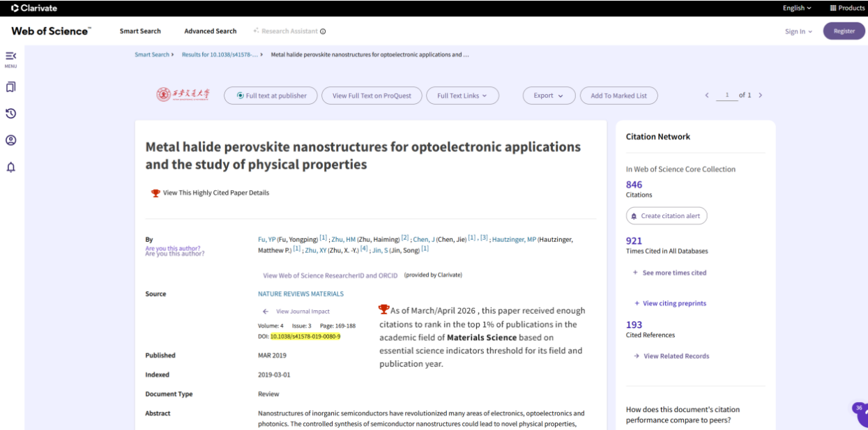The image size is (868, 430).
Task: Open author Hautzinger, MP link
Action: [514, 240]
